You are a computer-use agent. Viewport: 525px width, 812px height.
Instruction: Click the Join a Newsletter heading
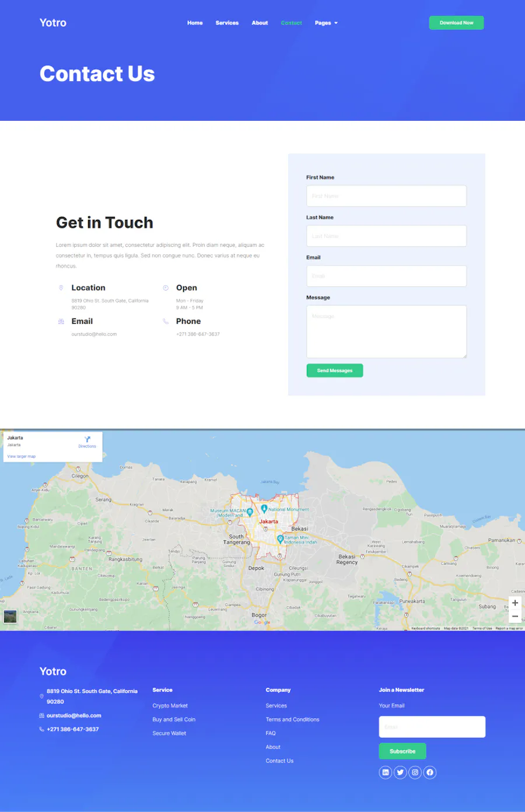pyautogui.click(x=402, y=690)
